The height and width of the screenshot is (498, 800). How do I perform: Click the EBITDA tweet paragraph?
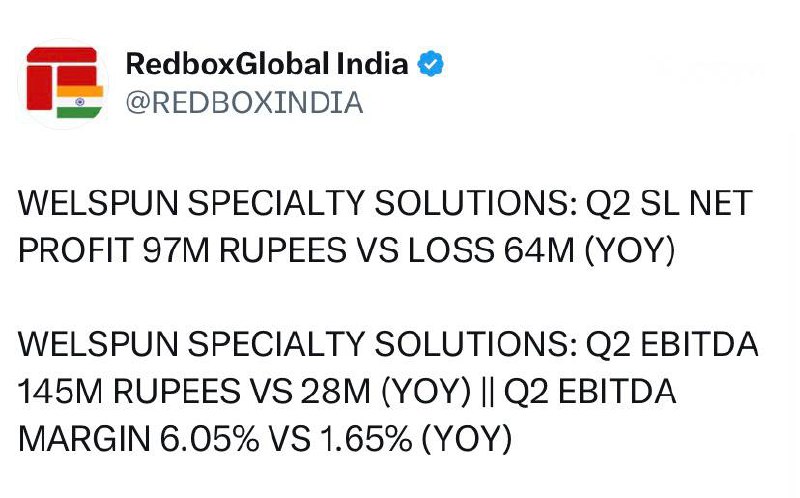[x=380, y=392]
